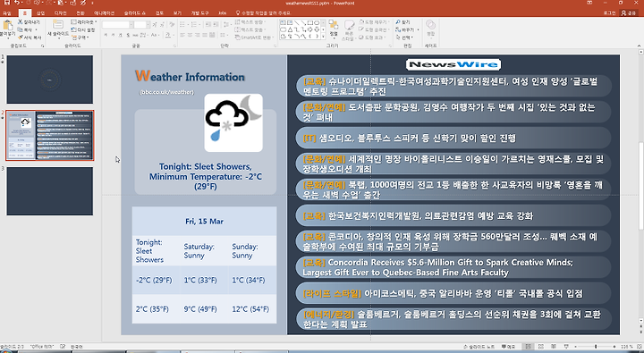
Task: Convert to SmartArt
Action: click(253, 38)
